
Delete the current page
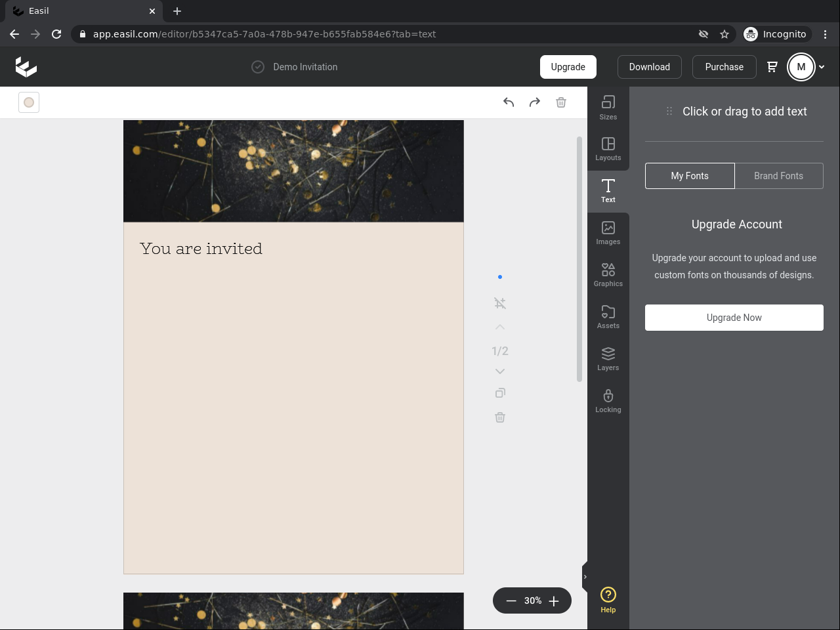coord(500,417)
